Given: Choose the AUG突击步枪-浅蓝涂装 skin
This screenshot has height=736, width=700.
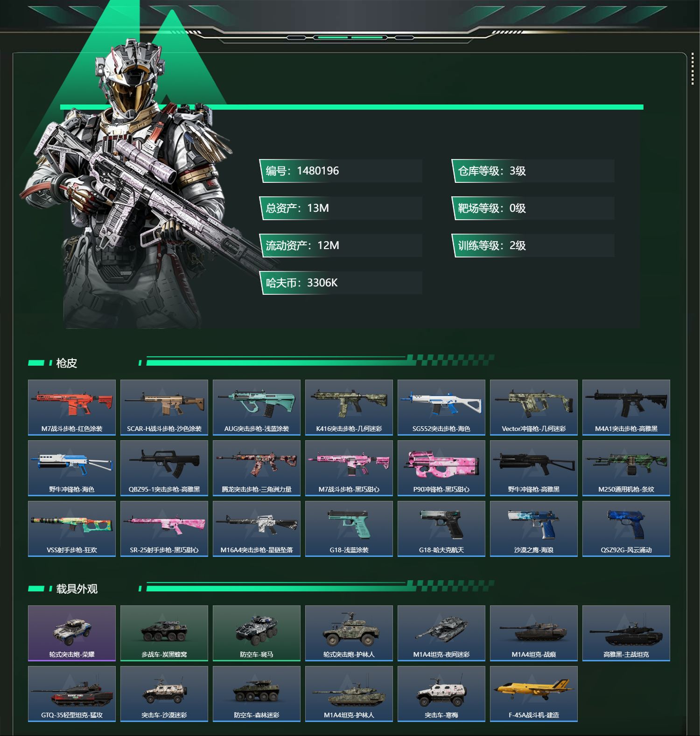Looking at the screenshot, I should coord(257,408).
